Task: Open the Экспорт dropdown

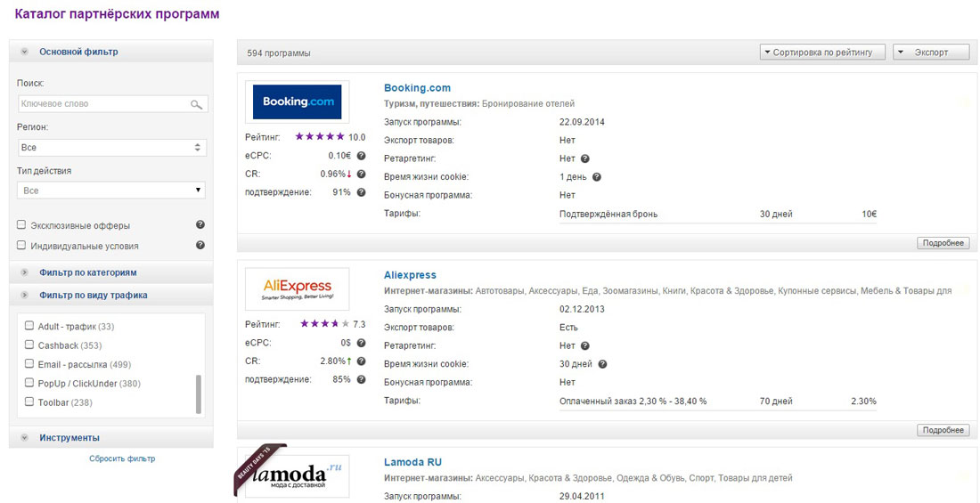Action: [931, 53]
